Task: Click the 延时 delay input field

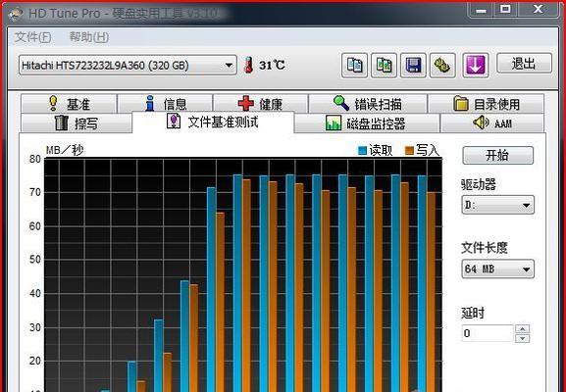Action: coord(488,333)
